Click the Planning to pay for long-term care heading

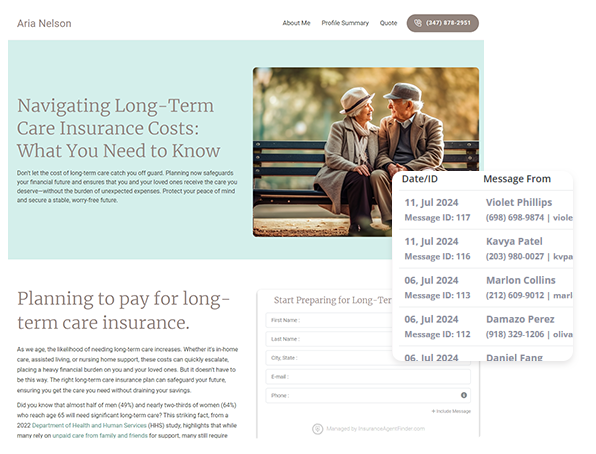pyautogui.click(x=123, y=310)
